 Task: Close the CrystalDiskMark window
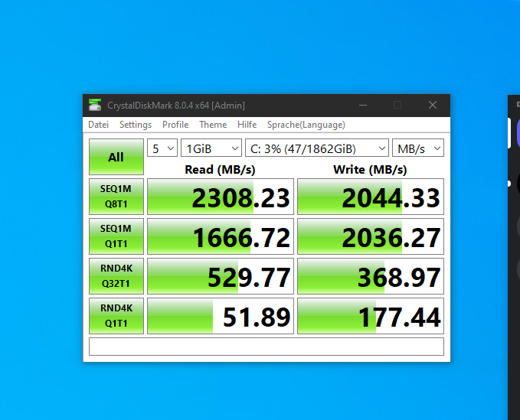coord(433,106)
